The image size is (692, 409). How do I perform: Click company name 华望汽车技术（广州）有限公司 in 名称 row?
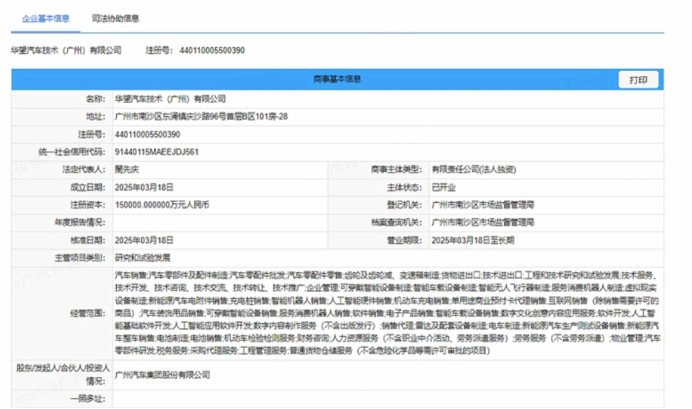pyautogui.click(x=170, y=99)
